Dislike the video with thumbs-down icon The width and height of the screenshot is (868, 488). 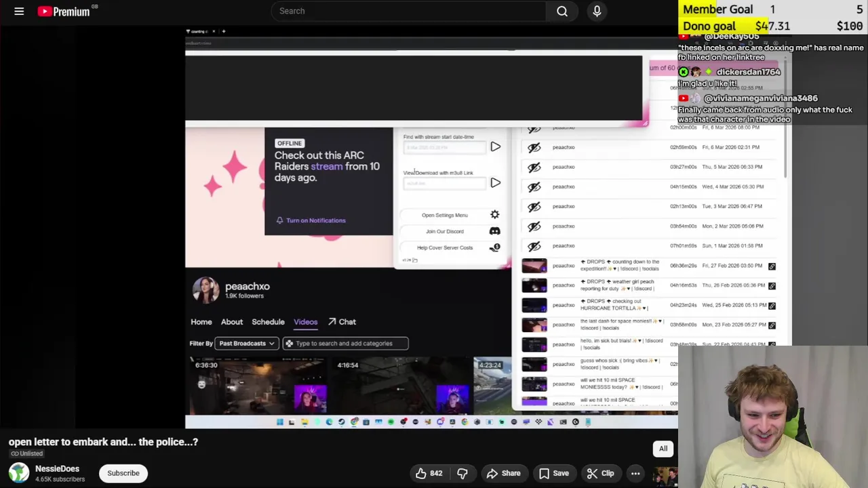tap(462, 473)
